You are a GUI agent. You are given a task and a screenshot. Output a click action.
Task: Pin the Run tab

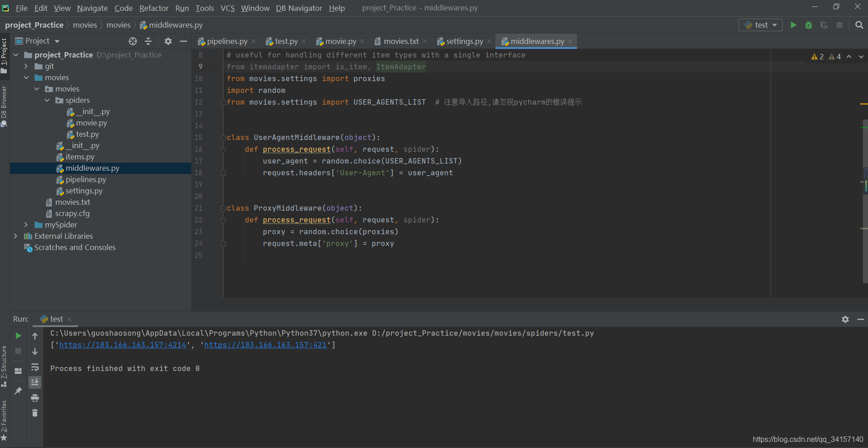pos(18,390)
